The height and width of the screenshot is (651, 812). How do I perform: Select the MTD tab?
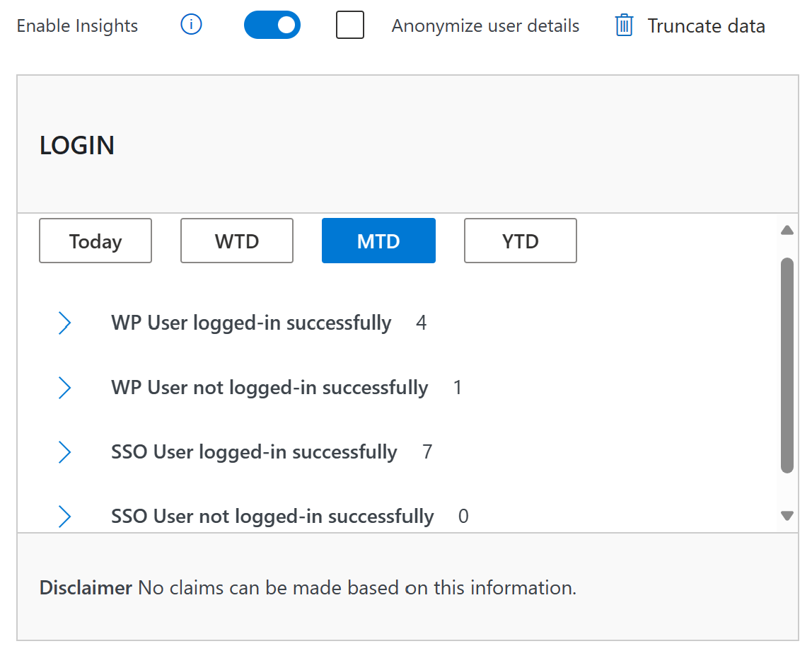[x=378, y=241]
